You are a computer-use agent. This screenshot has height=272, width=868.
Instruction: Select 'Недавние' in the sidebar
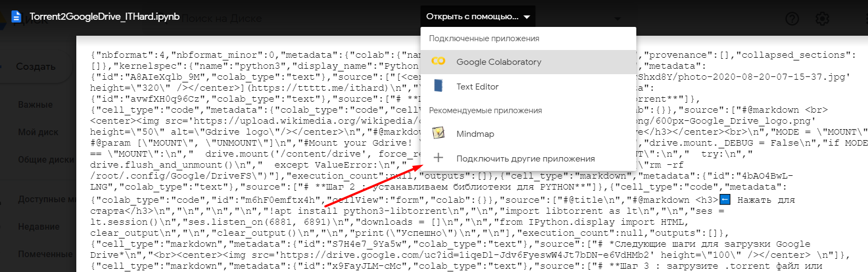pyautogui.click(x=38, y=226)
